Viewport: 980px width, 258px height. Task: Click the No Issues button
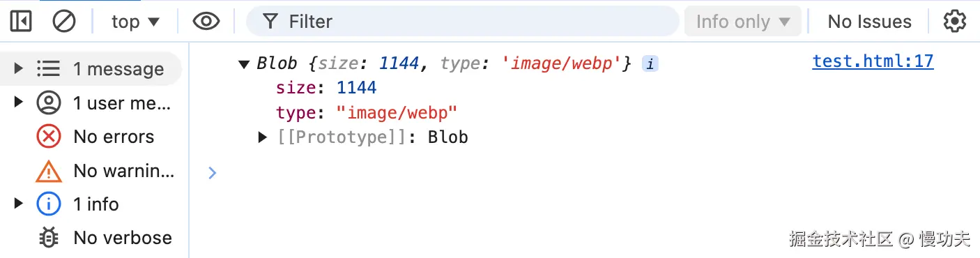coord(869,22)
